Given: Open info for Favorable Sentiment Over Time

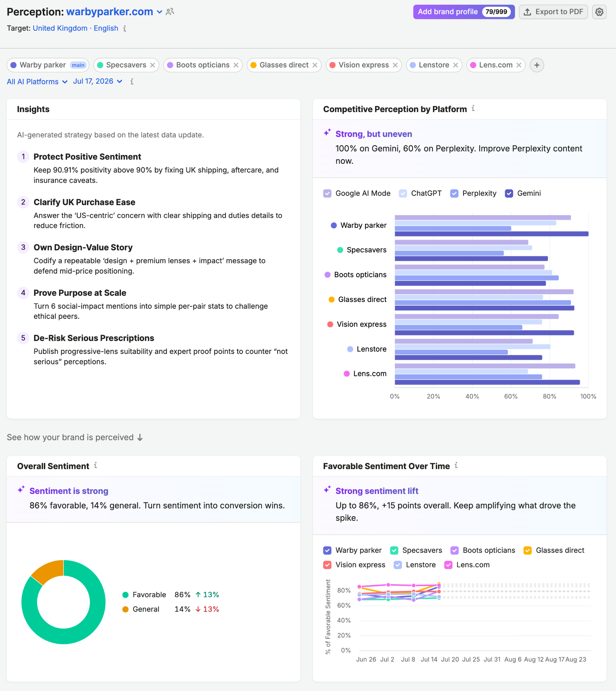Looking at the screenshot, I should click(456, 465).
